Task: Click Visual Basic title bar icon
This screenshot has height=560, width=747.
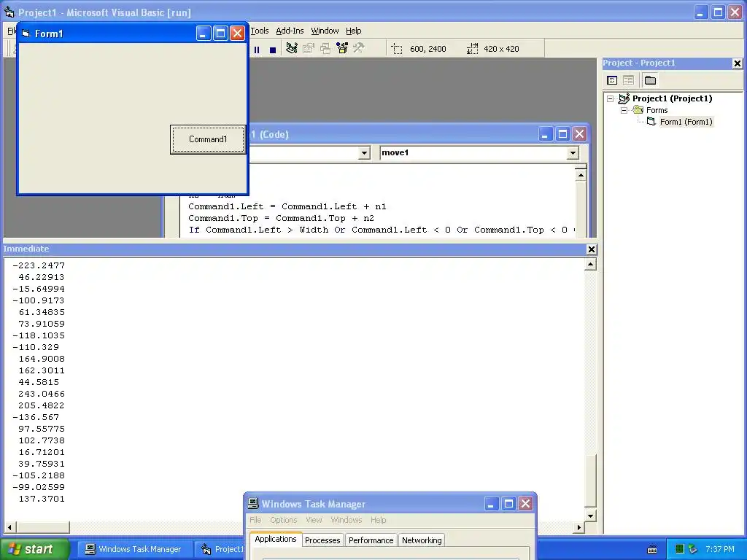Action: pyautogui.click(x=9, y=12)
